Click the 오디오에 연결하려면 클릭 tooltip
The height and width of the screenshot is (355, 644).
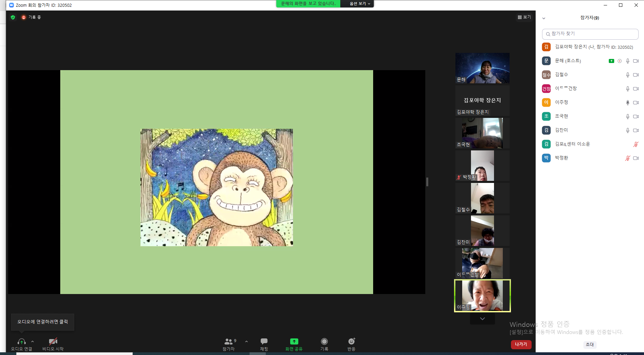[x=43, y=322]
